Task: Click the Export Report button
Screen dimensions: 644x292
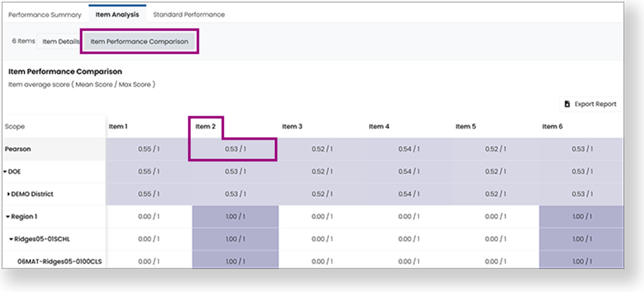Action: click(590, 104)
